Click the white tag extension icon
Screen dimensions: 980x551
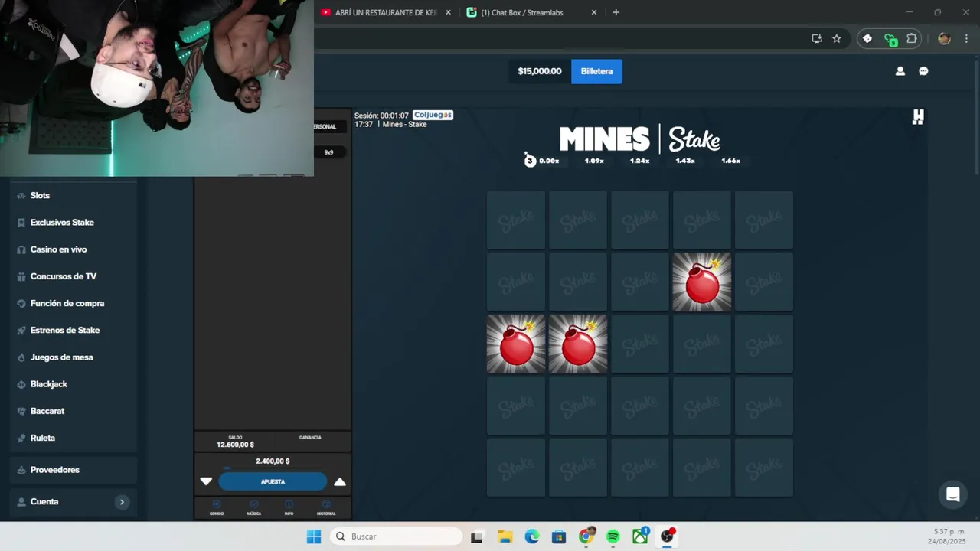point(867,38)
